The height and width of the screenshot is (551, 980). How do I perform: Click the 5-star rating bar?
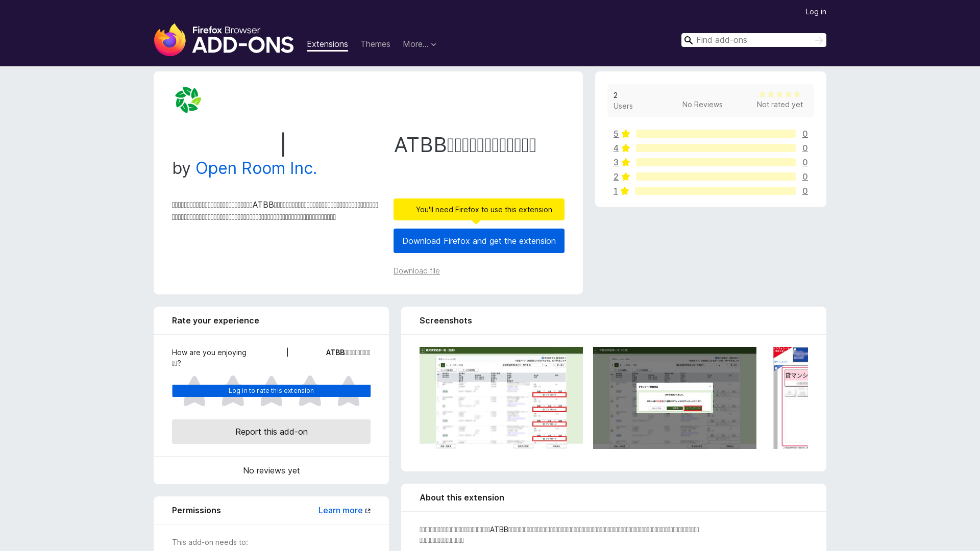pos(716,134)
